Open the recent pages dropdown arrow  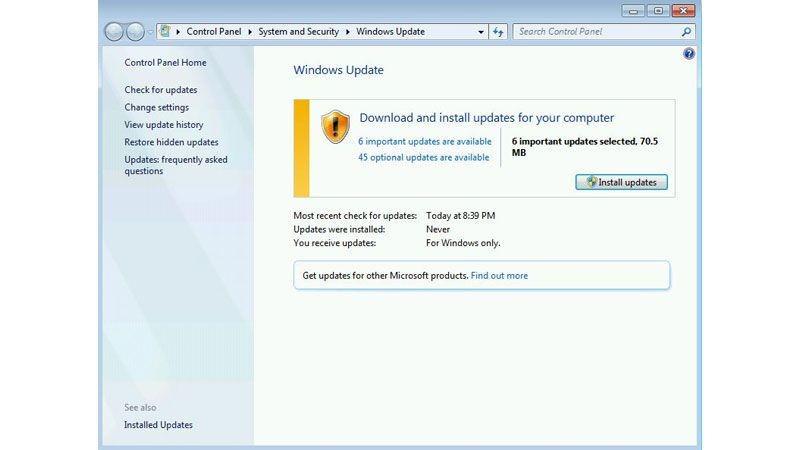pos(151,32)
